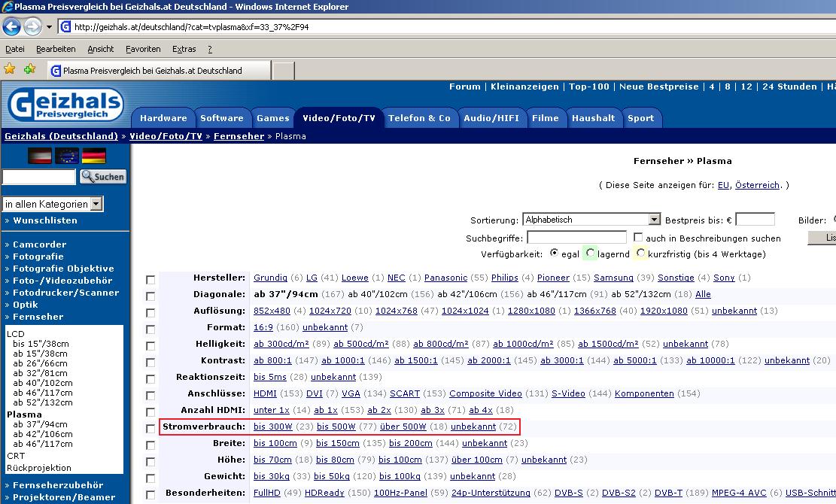Image resolution: width=836 pixels, height=504 pixels.
Task: Open the recent pages dropdown arrow
Action: [x=49, y=26]
